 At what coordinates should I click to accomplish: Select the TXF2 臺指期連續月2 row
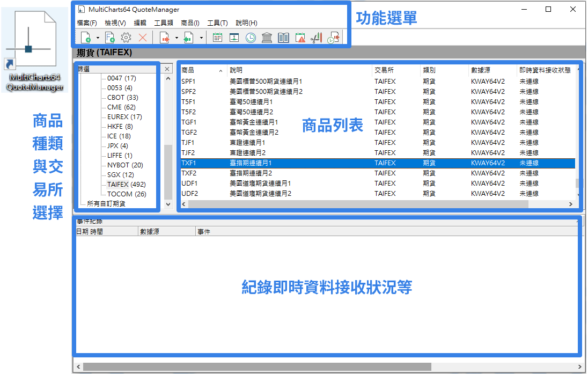pos(378,173)
